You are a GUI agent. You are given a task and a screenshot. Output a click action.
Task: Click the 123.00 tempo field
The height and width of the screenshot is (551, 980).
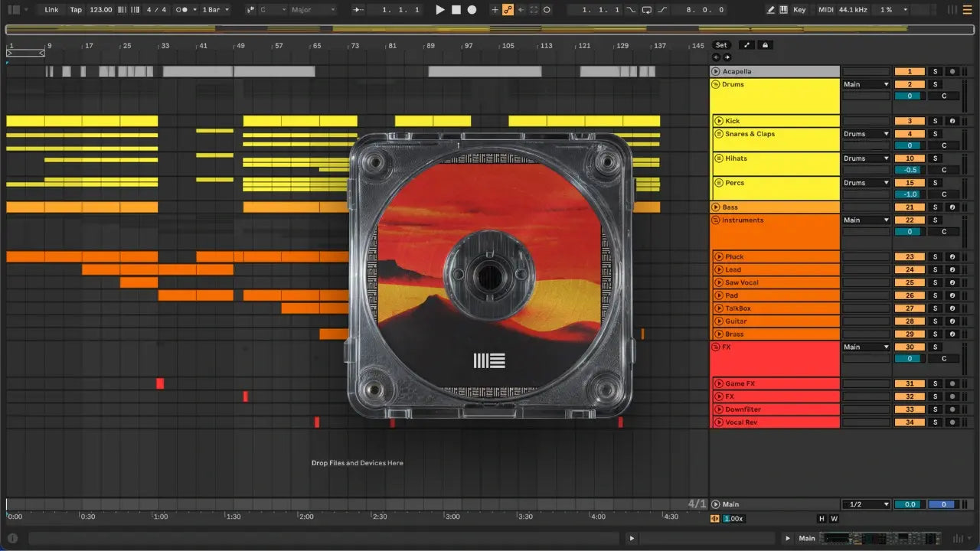point(100,10)
